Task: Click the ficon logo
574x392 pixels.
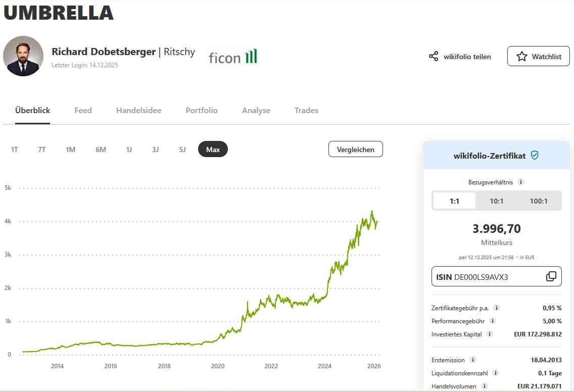Action: [233, 57]
